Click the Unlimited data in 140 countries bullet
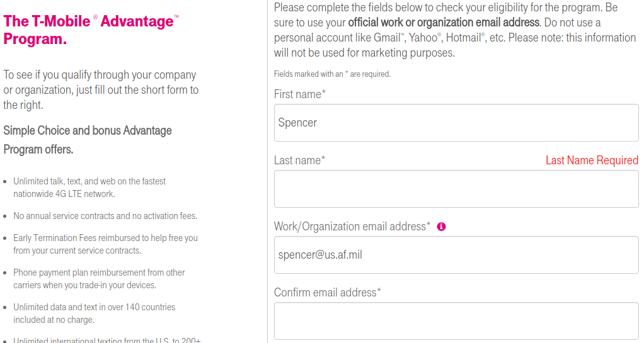 point(94,313)
